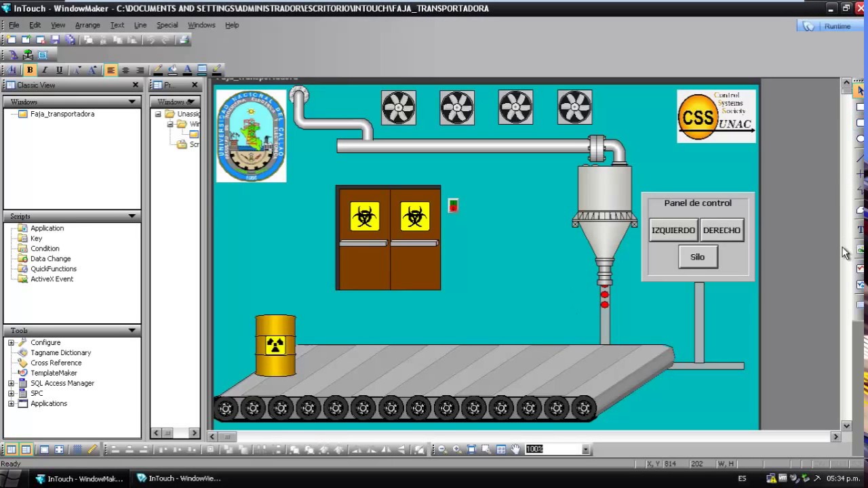The height and width of the screenshot is (488, 868).
Task: Select the Pan hand tool
Action: [x=516, y=449]
